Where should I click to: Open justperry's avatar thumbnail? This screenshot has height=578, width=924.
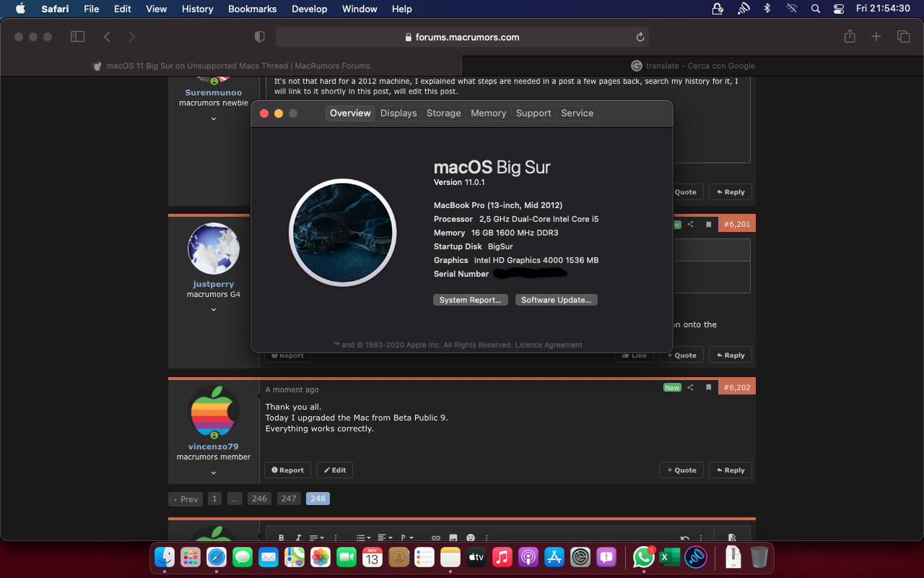(214, 249)
